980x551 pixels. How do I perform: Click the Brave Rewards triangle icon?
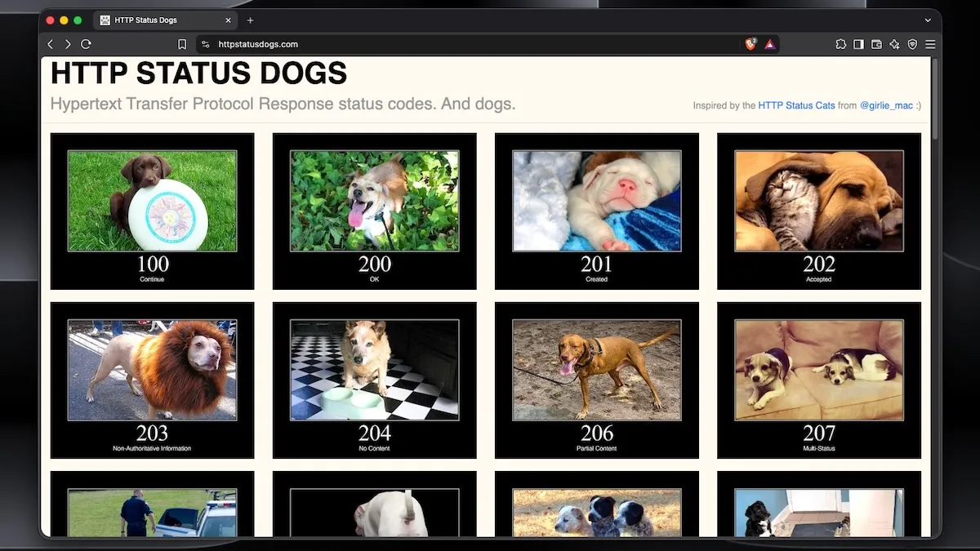pyautogui.click(x=769, y=44)
